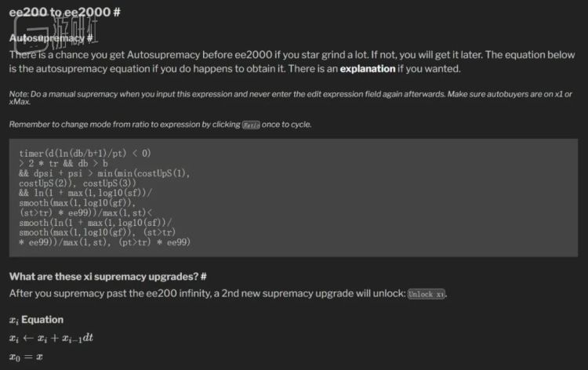The image size is (588, 370).
Task: Click the xi Equation subheading
Action: point(36,320)
